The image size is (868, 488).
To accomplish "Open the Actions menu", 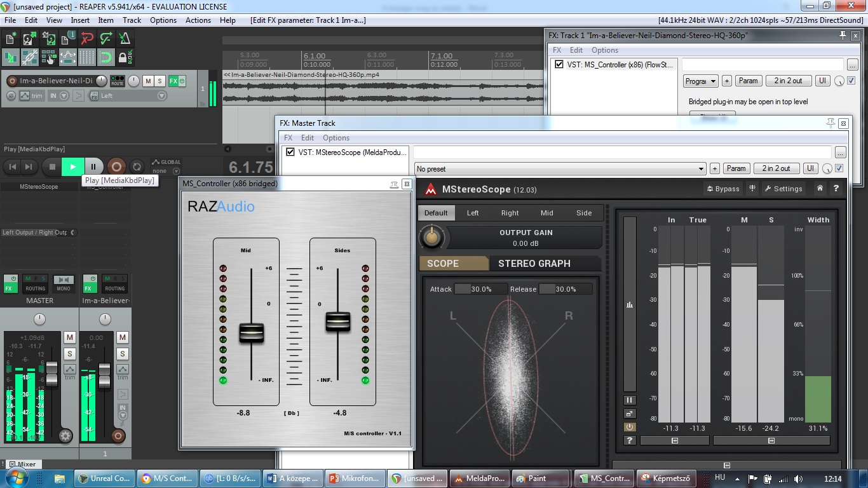I will (x=198, y=20).
